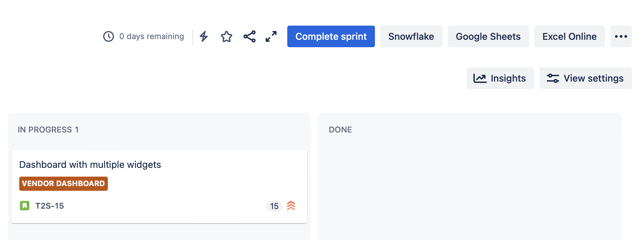Click the sprint clock icon
This screenshot has width=644, height=240.
pyautogui.click(x=109, y=36)
